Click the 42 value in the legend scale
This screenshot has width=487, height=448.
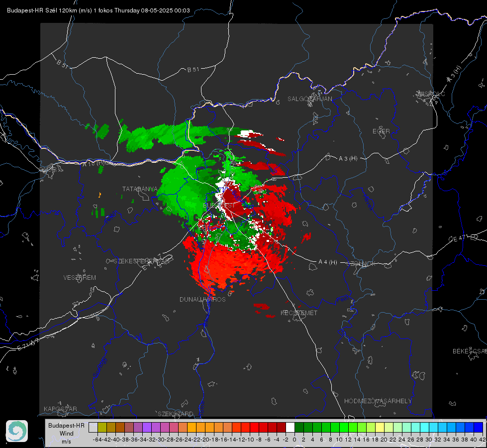click(482, 440)
